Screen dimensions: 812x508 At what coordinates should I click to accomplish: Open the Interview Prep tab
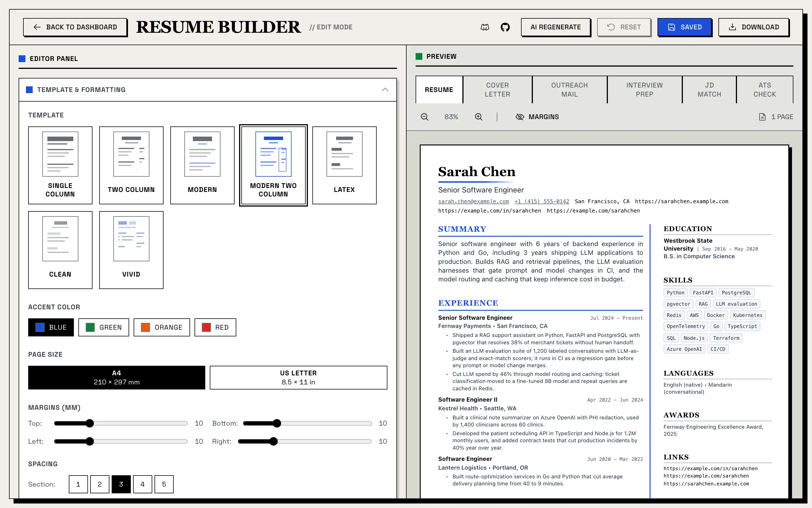(644, 90)
